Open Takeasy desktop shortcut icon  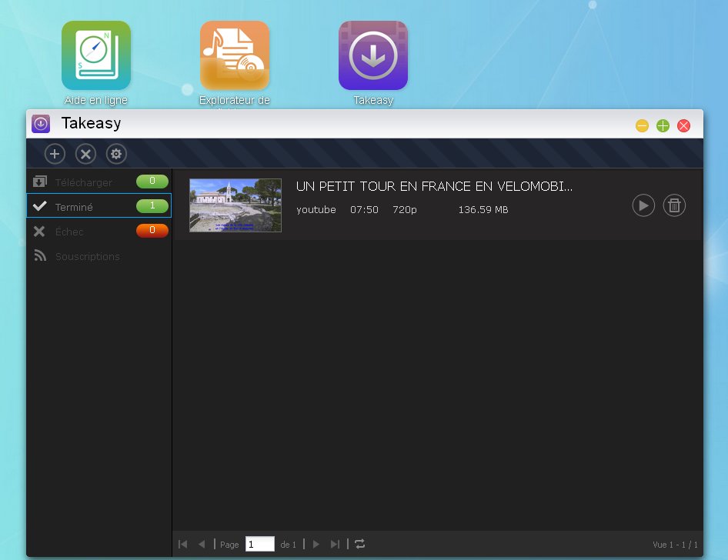(x=373, y=56)
